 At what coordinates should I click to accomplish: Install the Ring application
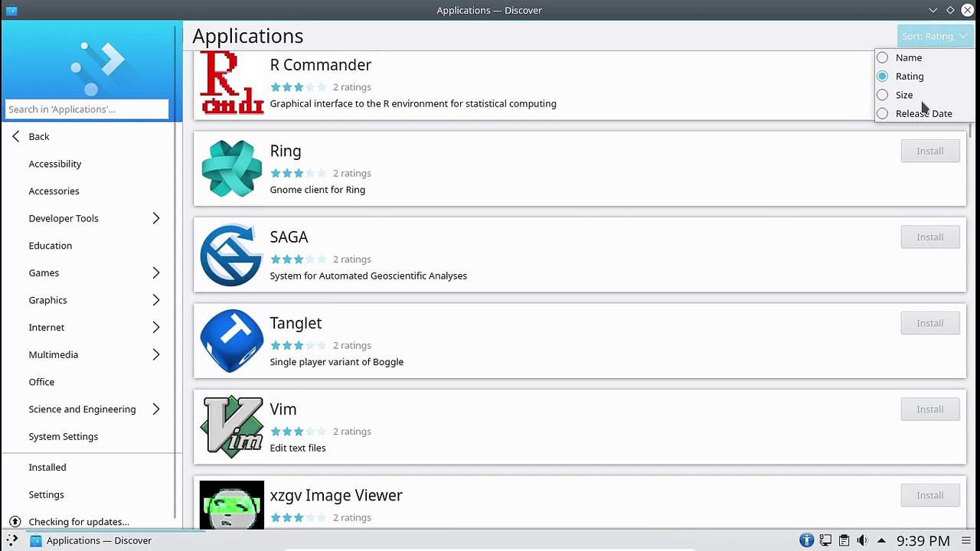(x=930, y=151)
